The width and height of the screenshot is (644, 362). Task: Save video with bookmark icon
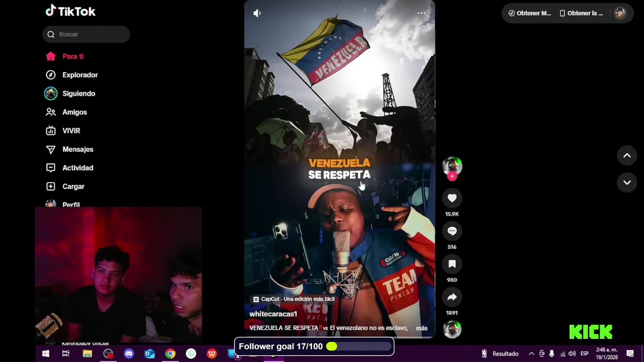point(452,264)
